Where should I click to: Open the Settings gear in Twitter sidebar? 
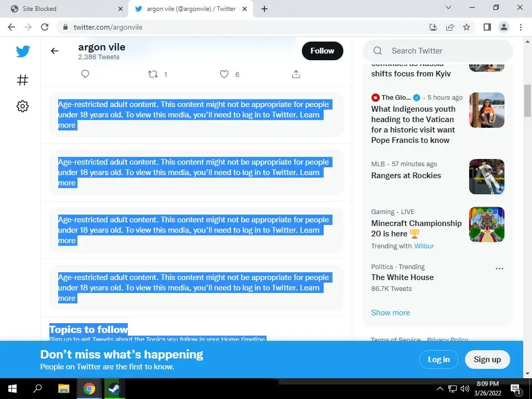click(x=23, y=106)
